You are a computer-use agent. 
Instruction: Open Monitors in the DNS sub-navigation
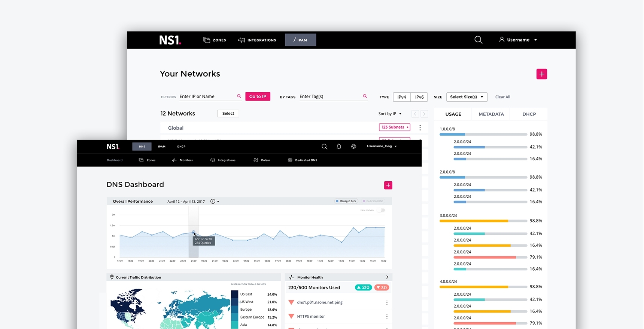tap(182, 160)
